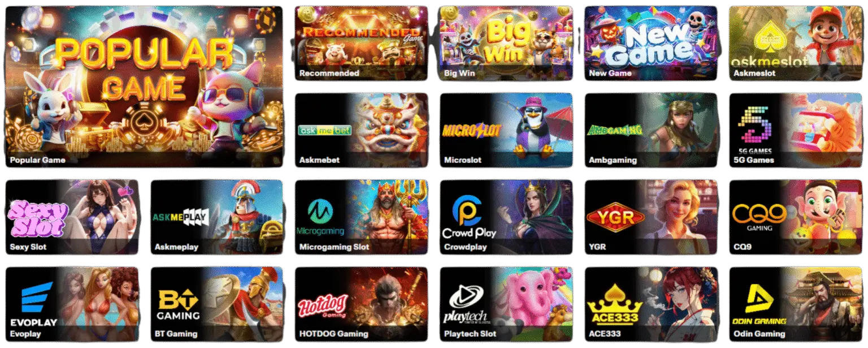
Task: Open the Askmeslot provider card
Action: coord(796,44)
